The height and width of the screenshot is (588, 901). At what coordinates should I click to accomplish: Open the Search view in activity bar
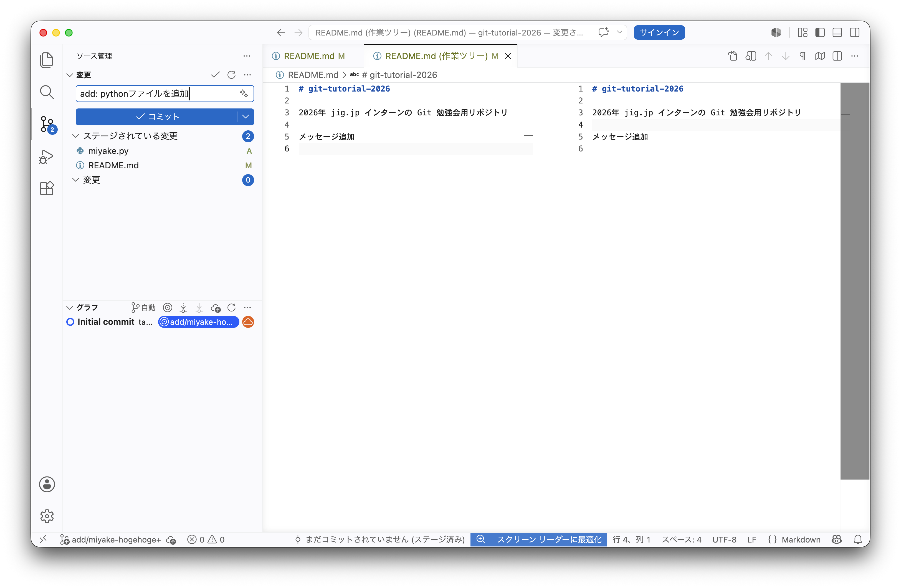(x=47, y=92)
